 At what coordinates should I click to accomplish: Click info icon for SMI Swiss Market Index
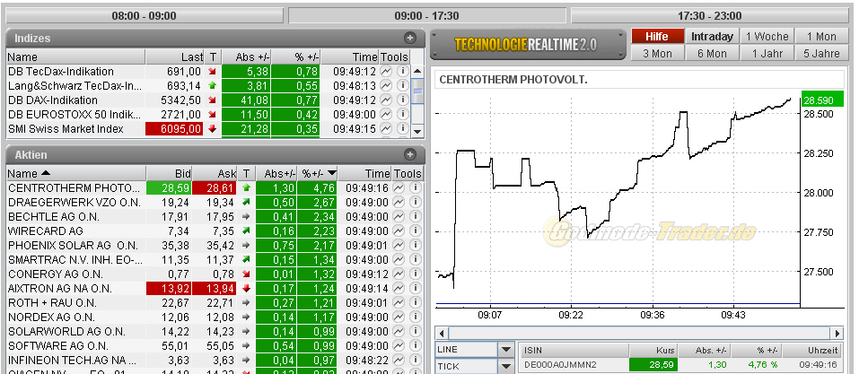[x=402, y=129]
